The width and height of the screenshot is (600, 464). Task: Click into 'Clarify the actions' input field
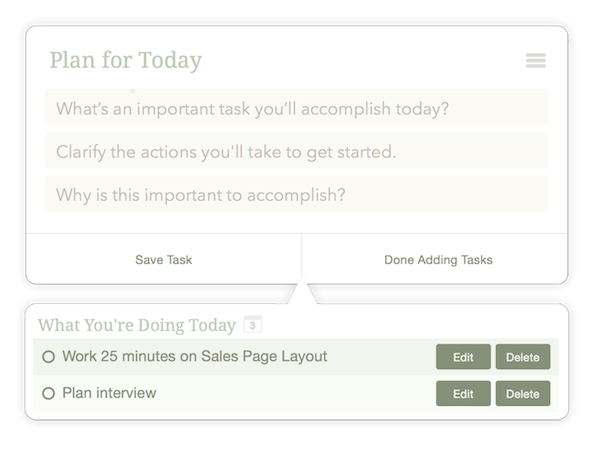click(x=296, y=151)
